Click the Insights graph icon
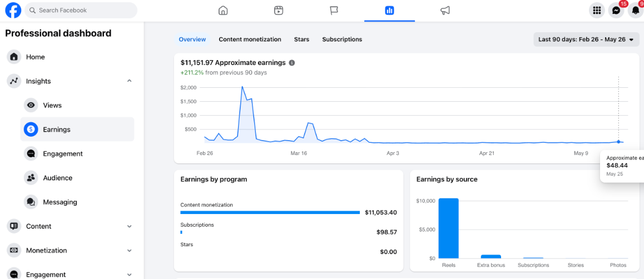Screen dimensions: 644x279 14,81
